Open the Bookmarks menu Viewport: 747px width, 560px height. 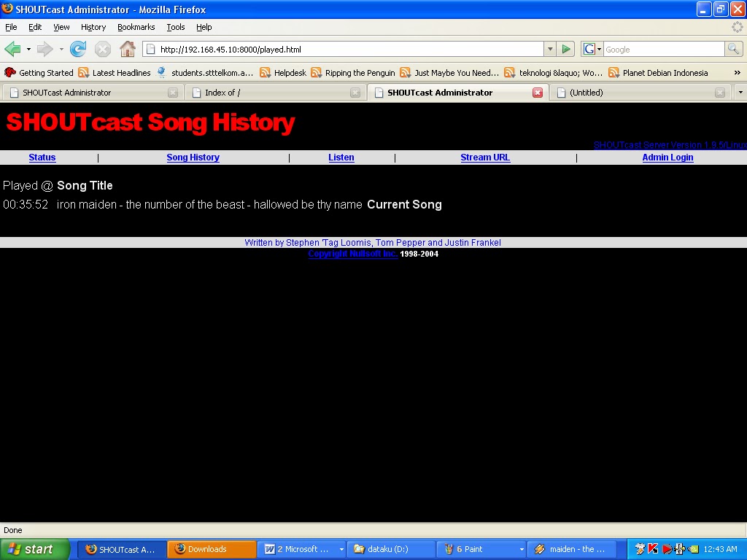(x=136, y=27)
